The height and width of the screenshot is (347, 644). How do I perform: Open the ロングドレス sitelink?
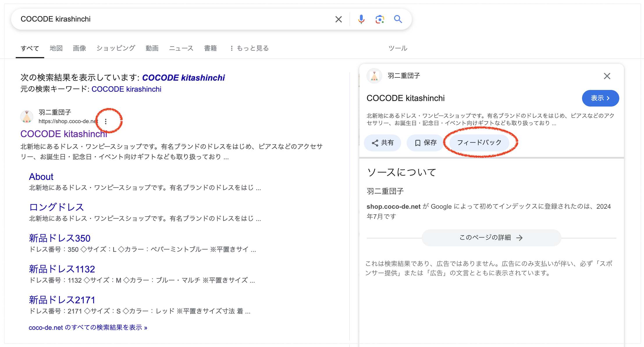(x=56, y=207)
